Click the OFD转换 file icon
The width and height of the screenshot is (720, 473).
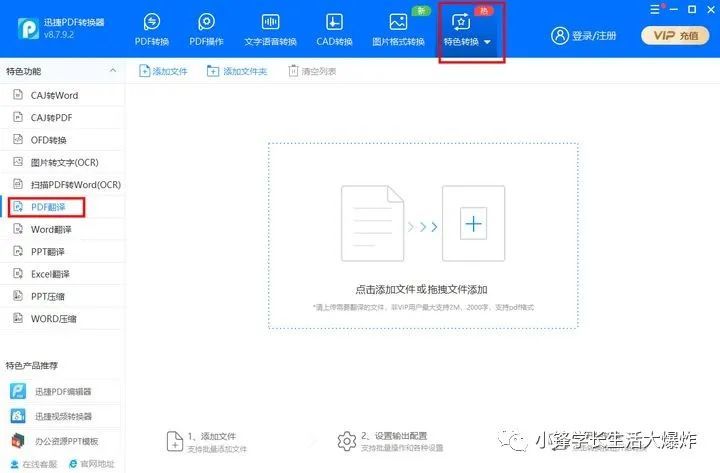tap(18, 139)
